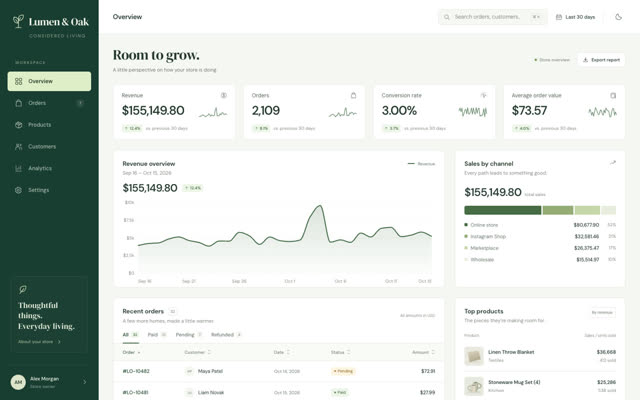Click the calendar icon beside Last 30 days
Image resolution: width=640 pixels, height=400 pixels.
click(x=559, y=17)
